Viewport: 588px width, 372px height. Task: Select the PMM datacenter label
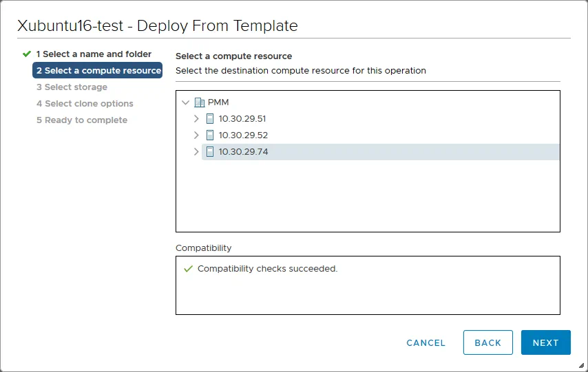coord(218,102)
